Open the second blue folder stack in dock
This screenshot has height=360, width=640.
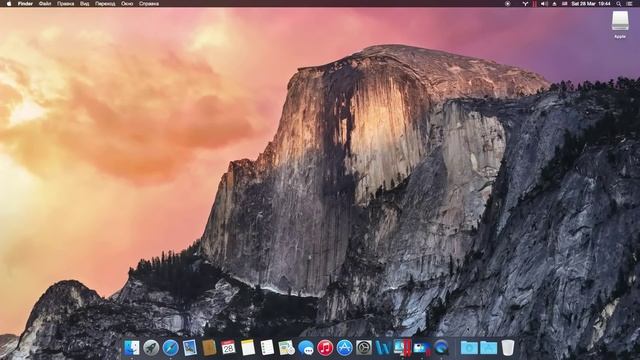tap(489, 348)
